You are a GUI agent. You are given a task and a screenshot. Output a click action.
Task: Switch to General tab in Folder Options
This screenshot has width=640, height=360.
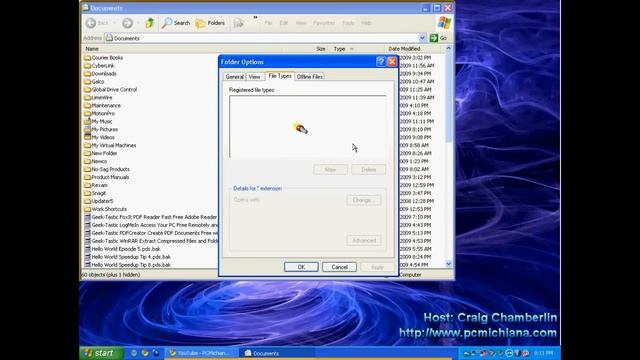(234, 77)
